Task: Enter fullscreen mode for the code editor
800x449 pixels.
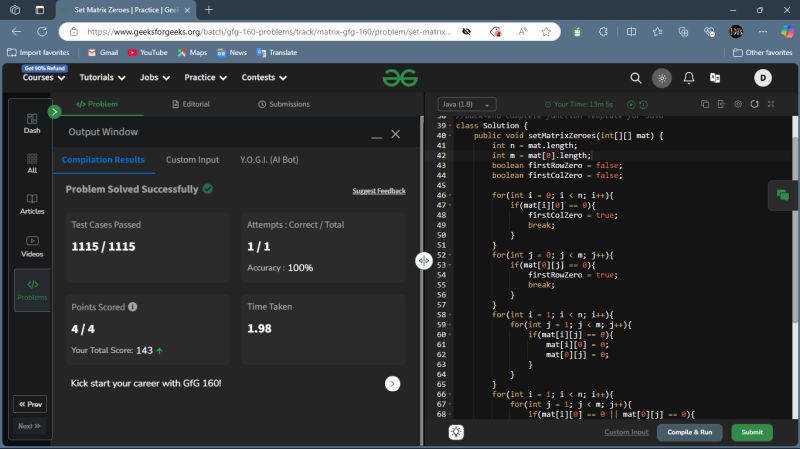Action: tap(771, 104)
